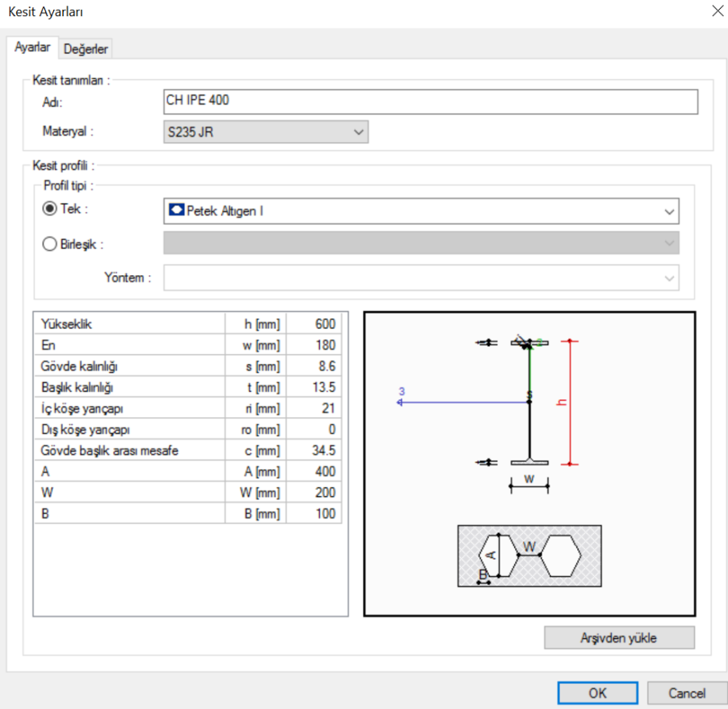Open the Yöntem dropdown
This screenshot has height=709, width=728.
(421, 278)
